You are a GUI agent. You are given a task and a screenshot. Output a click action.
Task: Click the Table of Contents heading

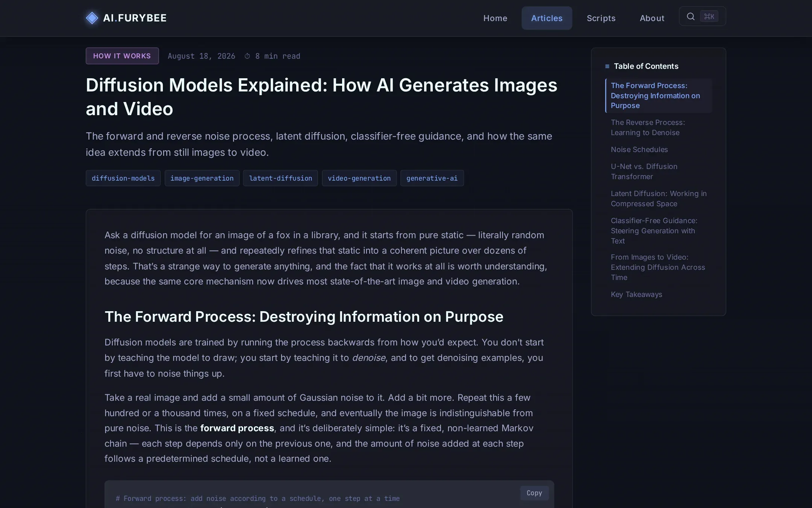646,66
